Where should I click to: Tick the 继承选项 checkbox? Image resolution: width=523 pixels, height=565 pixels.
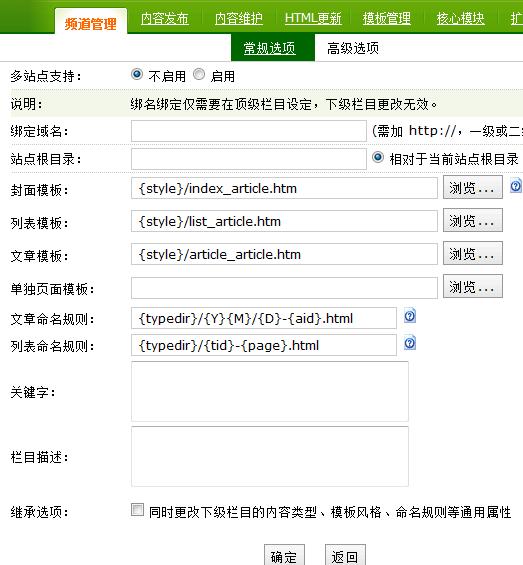[x=137, y=510]
